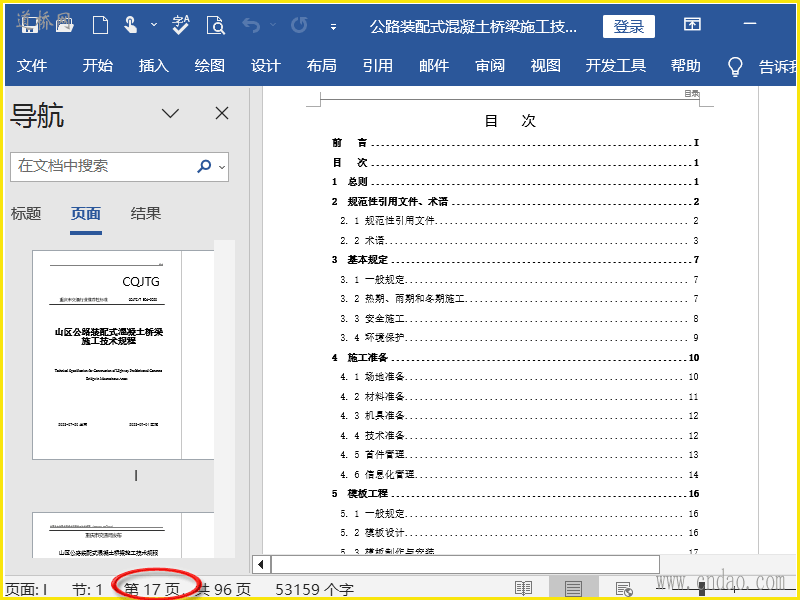Go to 2.2 术语 in the contents

[519, 240]
